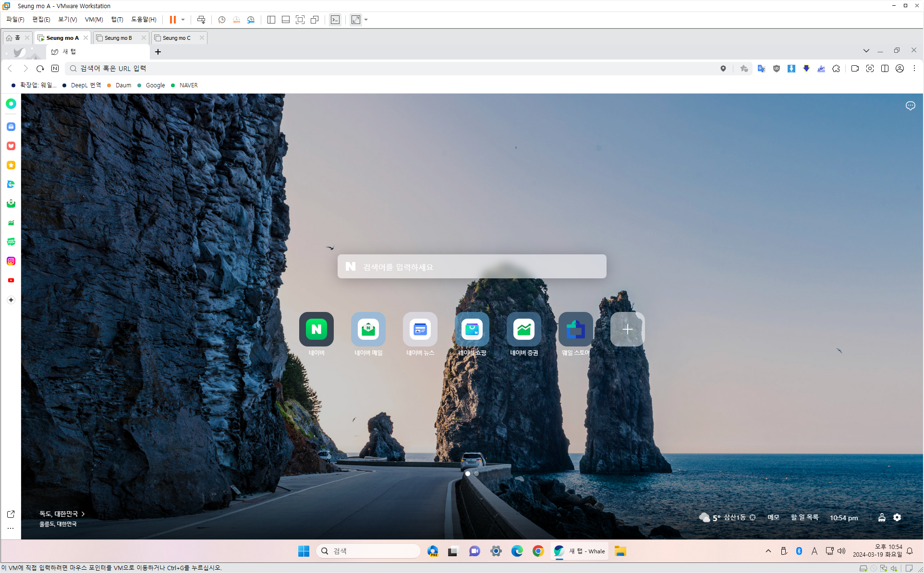Click the screen capture icon in the toolbar
Image resolution: width=924 pixels, height=573 pixels.
870,69
